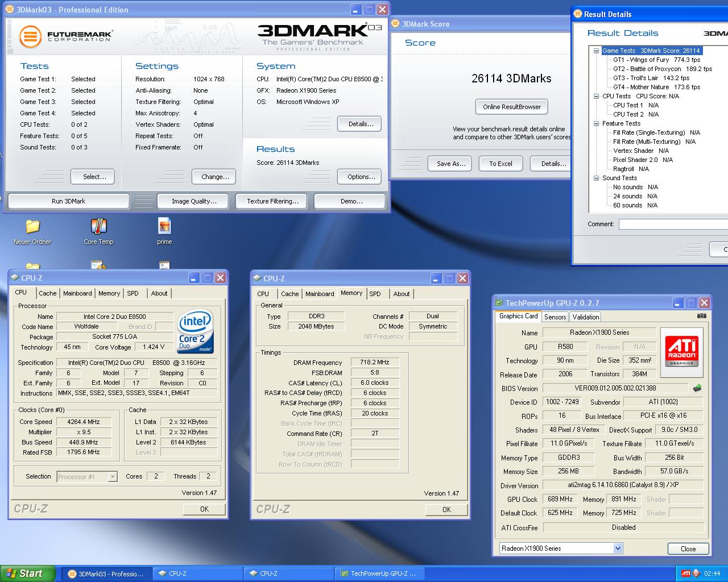Image resolution: width=728 pixels, height=582 pixels.
Task: Click the Run 3DMark button
Action: (x=69, y=201)
